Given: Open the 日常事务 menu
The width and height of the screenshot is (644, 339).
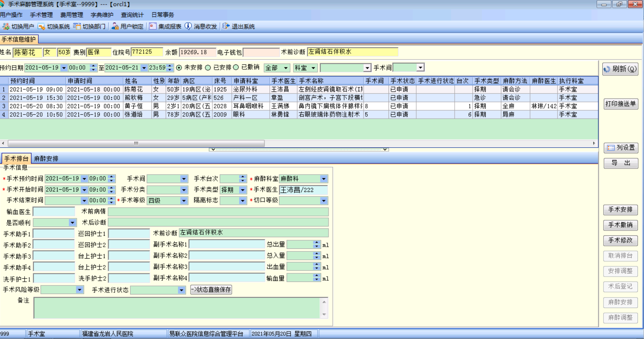Looking at the screenshot, I should tap(163, 15).
